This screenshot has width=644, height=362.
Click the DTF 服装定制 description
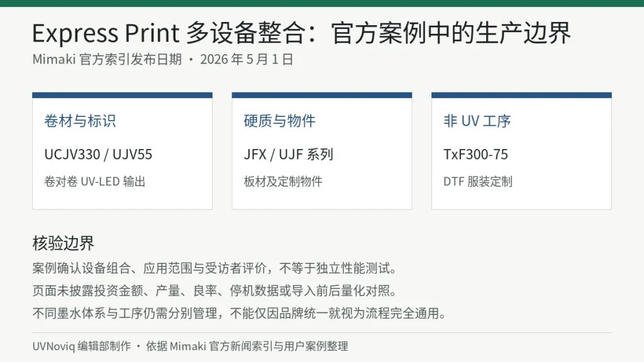[478, 182]
